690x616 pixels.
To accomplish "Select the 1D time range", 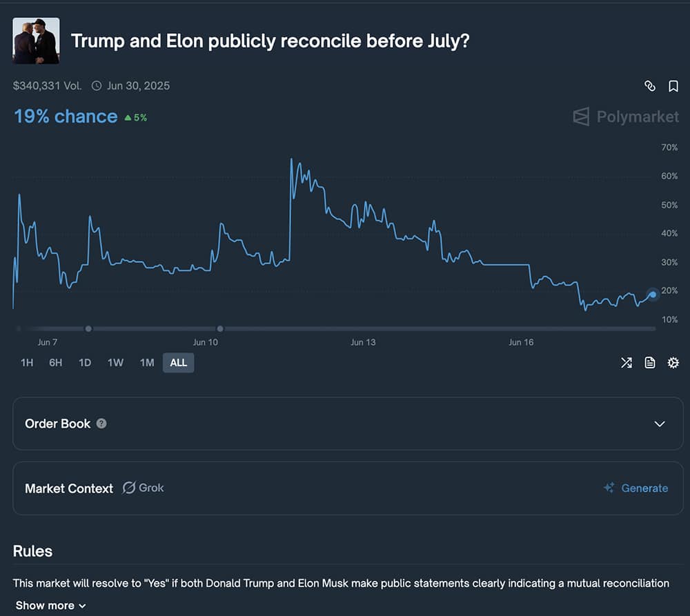I will click(x=84, y=362).
